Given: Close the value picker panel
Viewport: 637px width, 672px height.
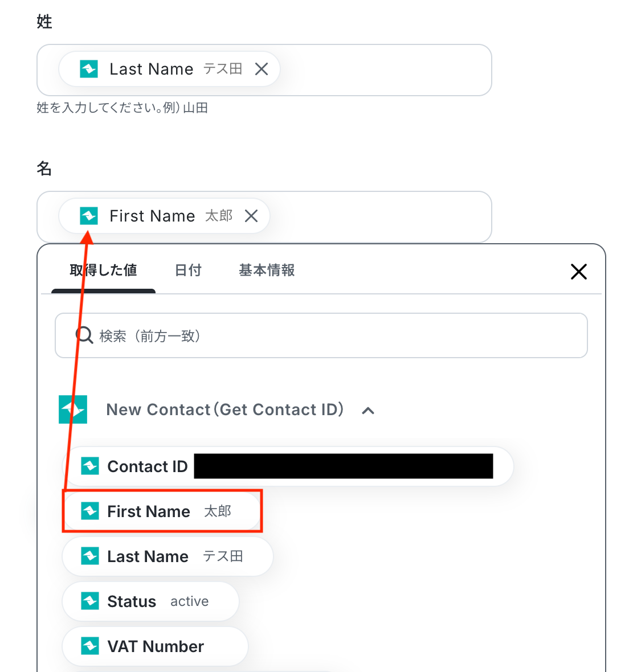Looking at the screenshot, I should [579, 271].
